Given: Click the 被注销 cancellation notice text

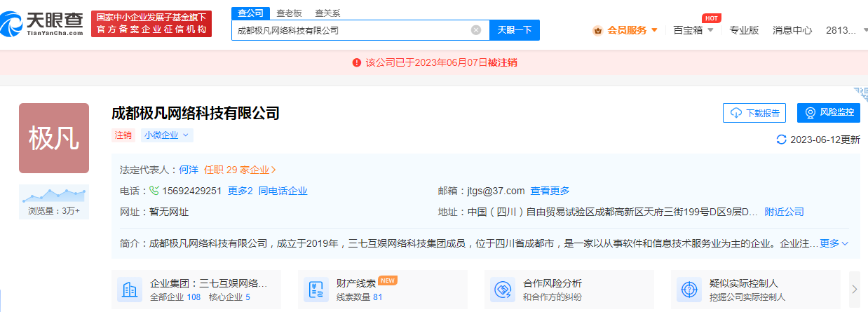Looking at the screenshot, I should click(503, 62).
